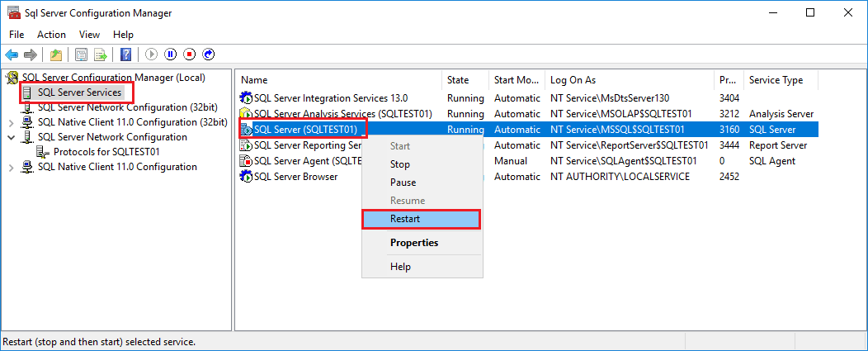Choose Restart from the context menu
Viewport: 868px width, 351px height.
click(x=405, y=219)
